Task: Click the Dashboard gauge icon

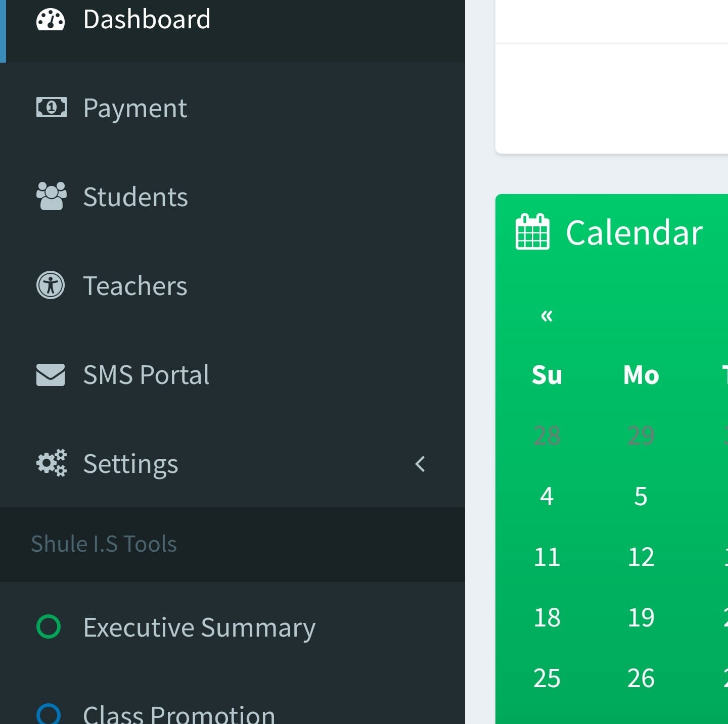Action: pos(51,19)
